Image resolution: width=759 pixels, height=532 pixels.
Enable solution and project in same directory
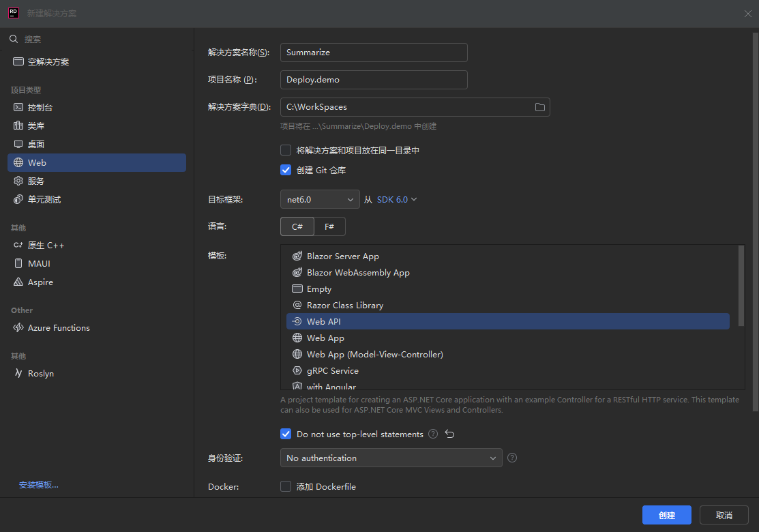click(286, 150)
